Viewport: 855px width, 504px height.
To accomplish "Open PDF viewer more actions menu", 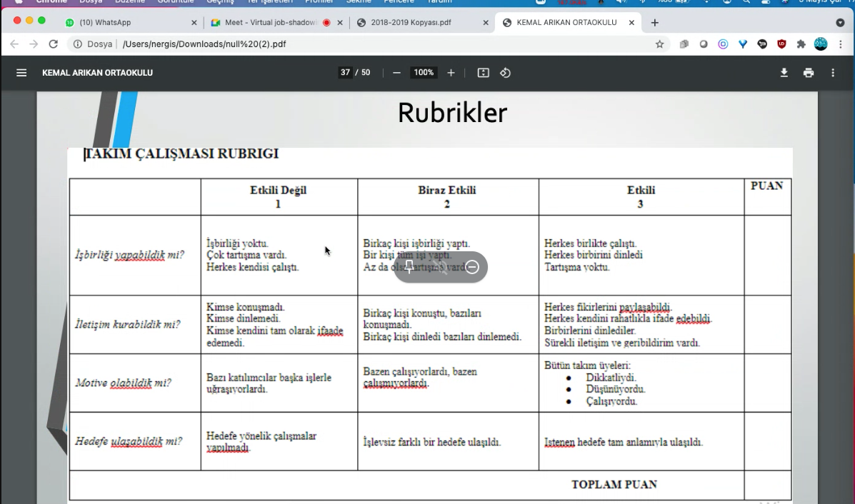I will pos(832,73).
